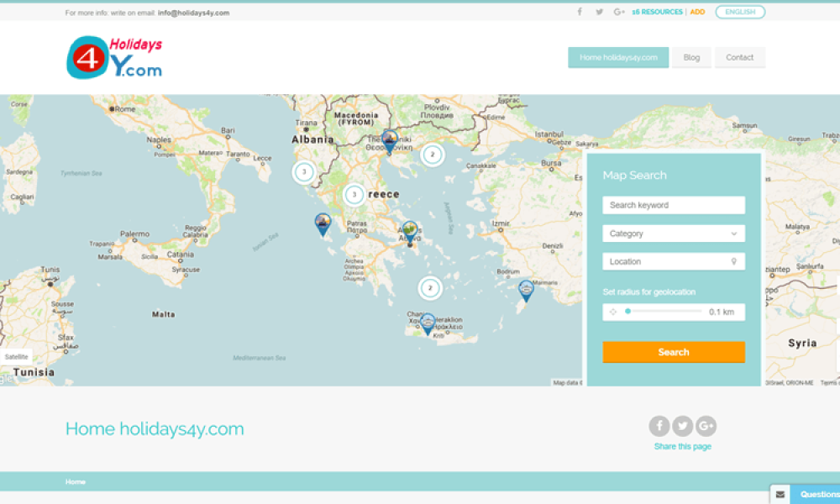This screenshot has width=840, height=504.
Task: Click the map marker over Thessaloniki
Action: pyautogui.click(x=389, y=140)
